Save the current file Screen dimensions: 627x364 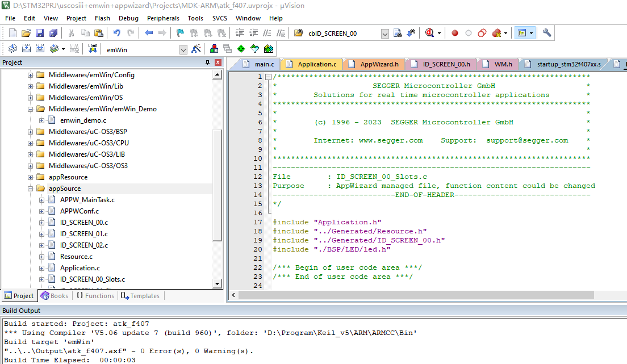40,33
